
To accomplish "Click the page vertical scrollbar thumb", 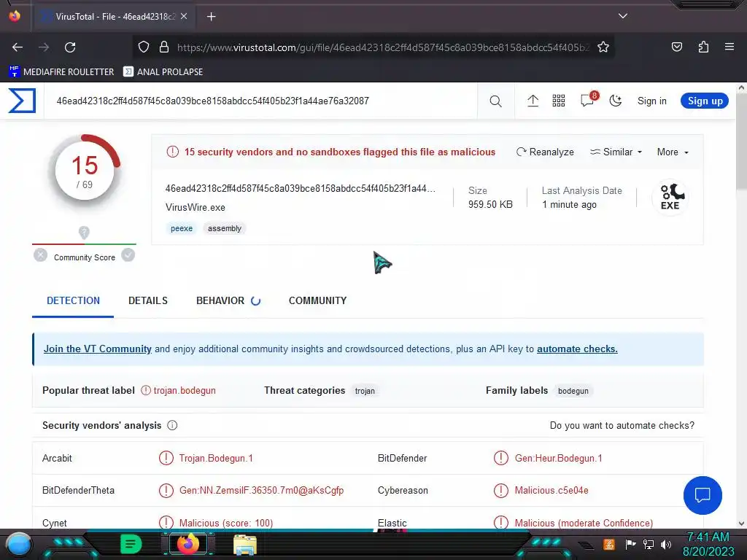I will 741,141.
